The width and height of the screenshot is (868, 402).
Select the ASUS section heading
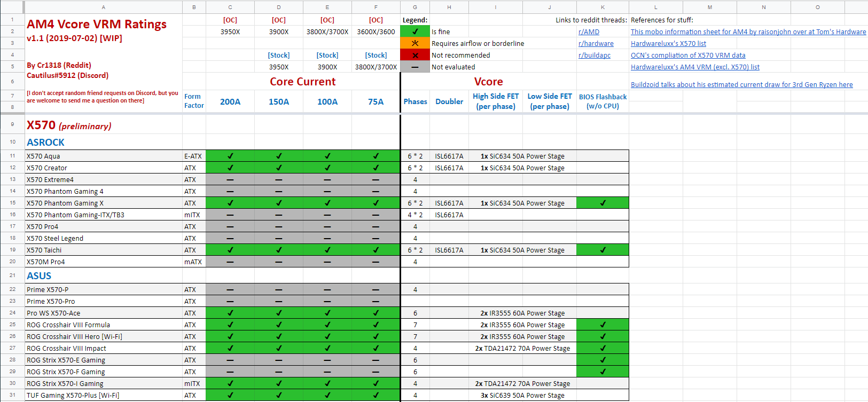pos(104,275)
